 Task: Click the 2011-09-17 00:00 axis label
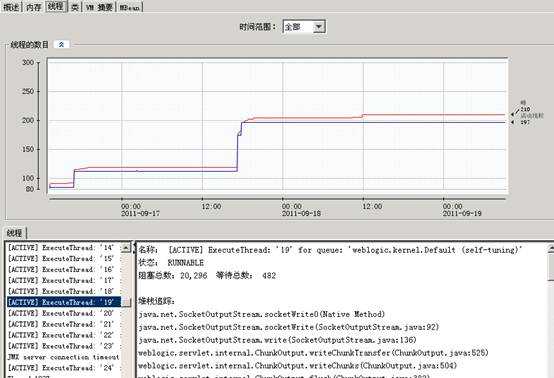point(140,210)
